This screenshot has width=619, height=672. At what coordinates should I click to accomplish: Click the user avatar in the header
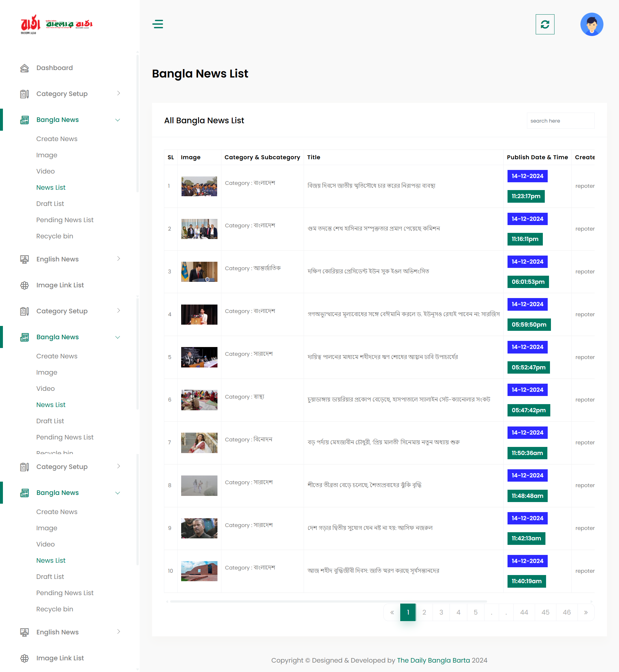pyautogui.click(x=591, y=24)
